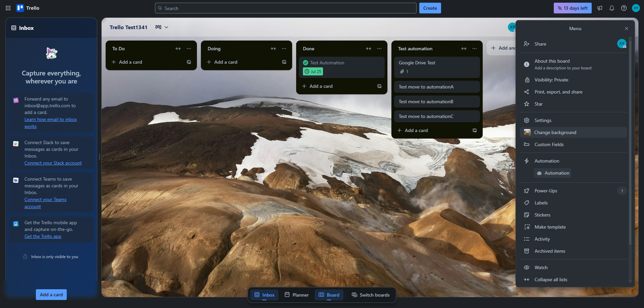
Task: Select Print, export, and share
Action: click(573, 92)
